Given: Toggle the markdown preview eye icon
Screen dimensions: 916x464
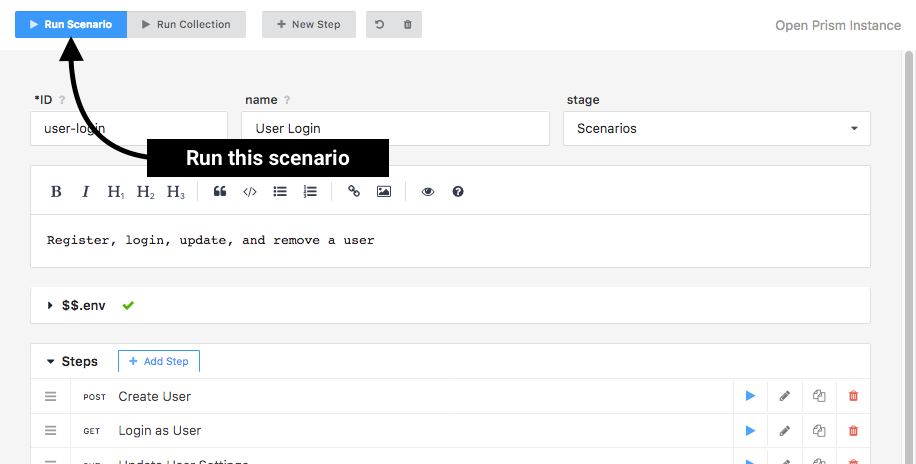Looking at the screenshot, I should coord(428,192).
